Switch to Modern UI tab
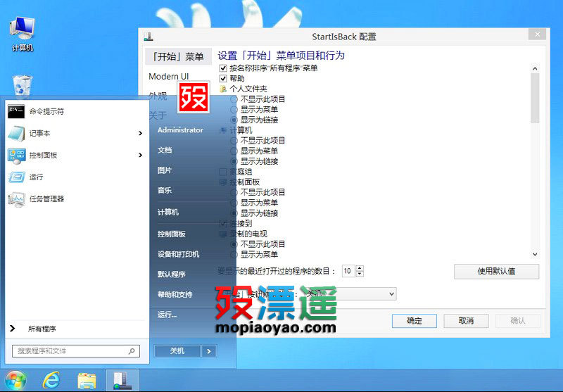Image resolution: width=563 pixels, height=392 pixels. tap(168, 76)
